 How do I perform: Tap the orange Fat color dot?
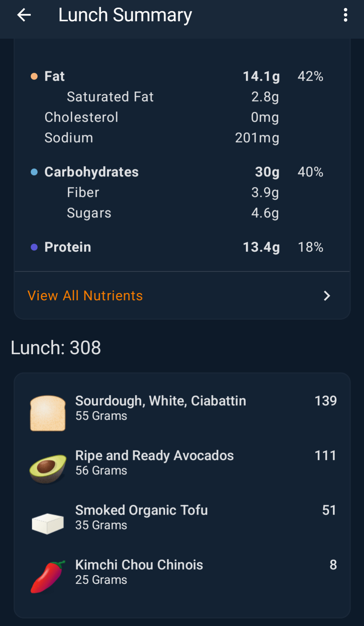pyautogui.click(x=34, y=77)
